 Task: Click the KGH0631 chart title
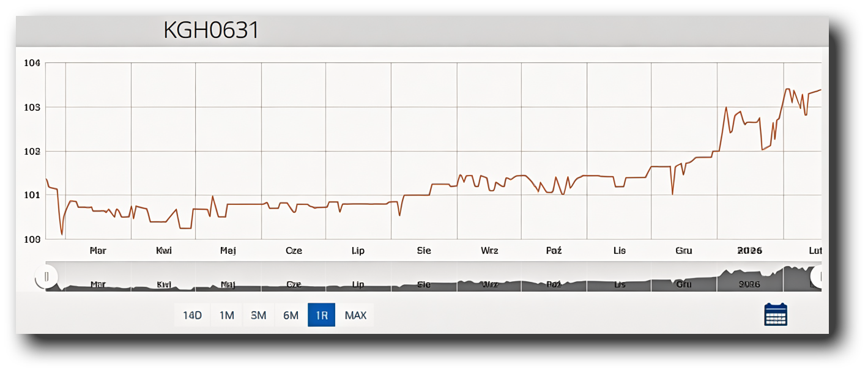211,30
